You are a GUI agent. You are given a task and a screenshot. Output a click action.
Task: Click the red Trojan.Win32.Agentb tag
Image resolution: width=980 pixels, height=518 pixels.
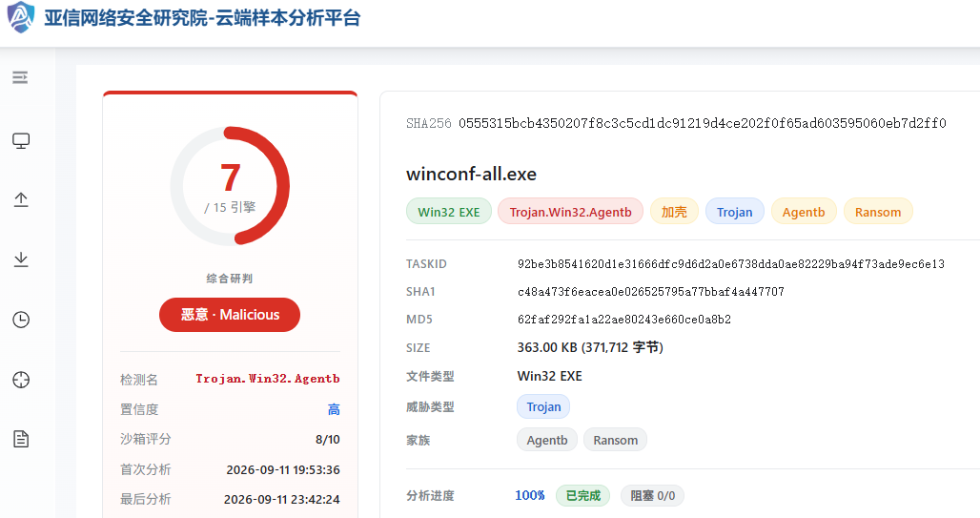pyautogui.click(x=570, y=212)
